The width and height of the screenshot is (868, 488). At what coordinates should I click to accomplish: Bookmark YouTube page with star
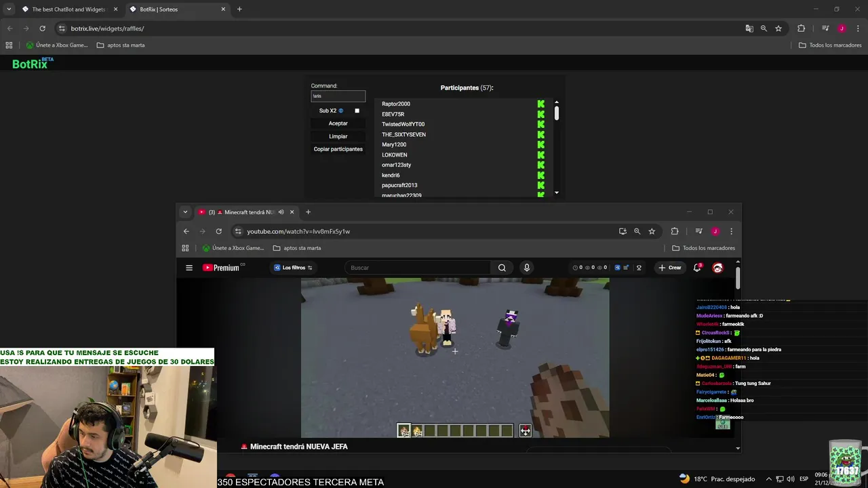click(652, 231)
